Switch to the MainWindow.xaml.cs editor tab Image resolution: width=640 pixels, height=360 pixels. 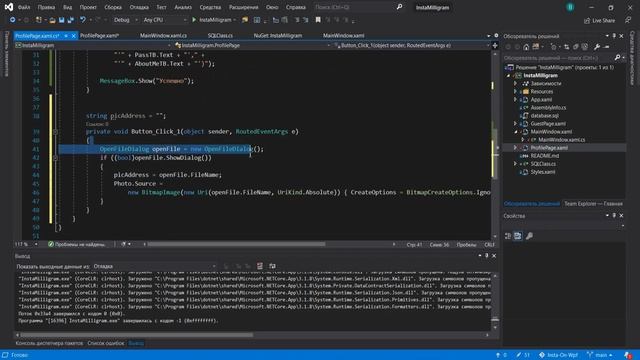(x=163, y=36)
